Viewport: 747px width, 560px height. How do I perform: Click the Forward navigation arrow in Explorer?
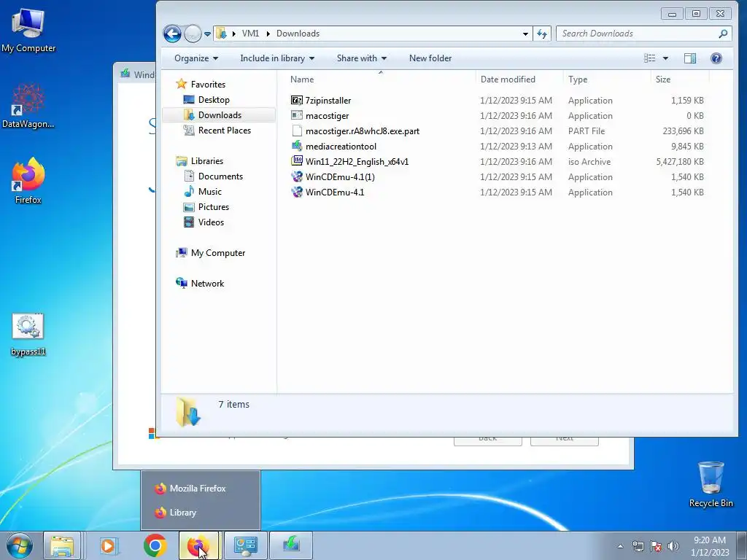(193, 34)
